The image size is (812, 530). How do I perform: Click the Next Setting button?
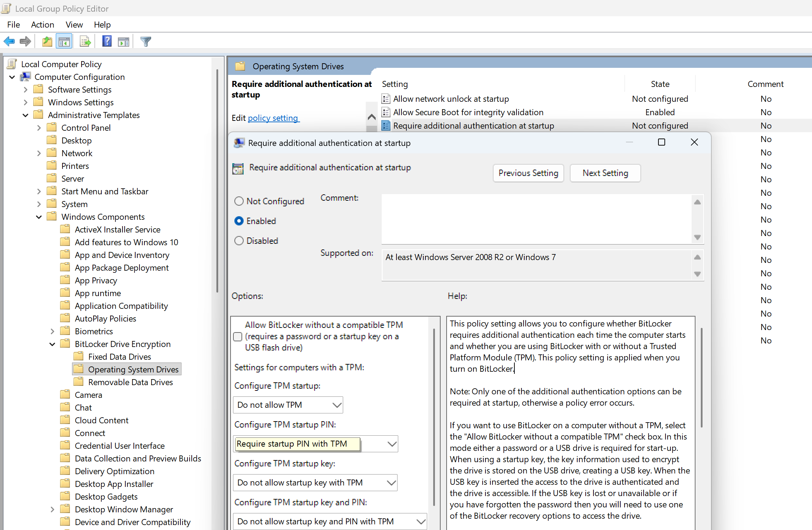[x=605, y=173]
